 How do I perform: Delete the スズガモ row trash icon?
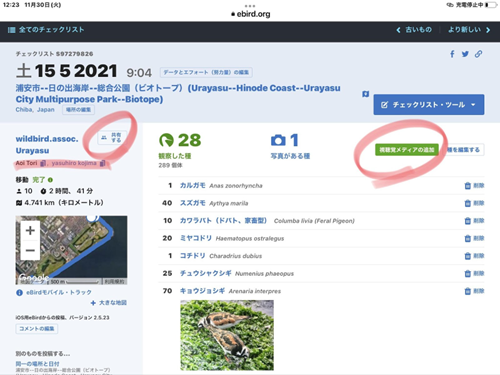point(468,203)
